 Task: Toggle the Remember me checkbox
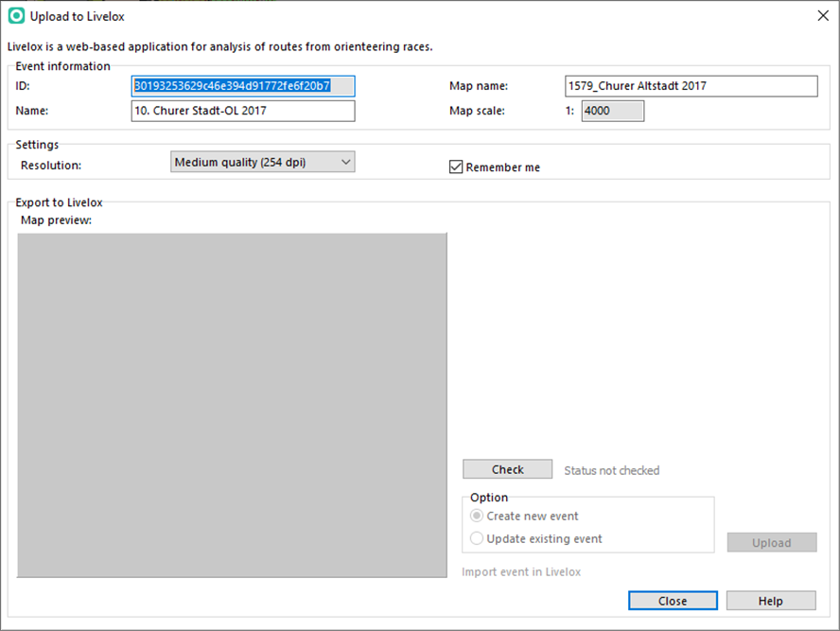(456, 167)
